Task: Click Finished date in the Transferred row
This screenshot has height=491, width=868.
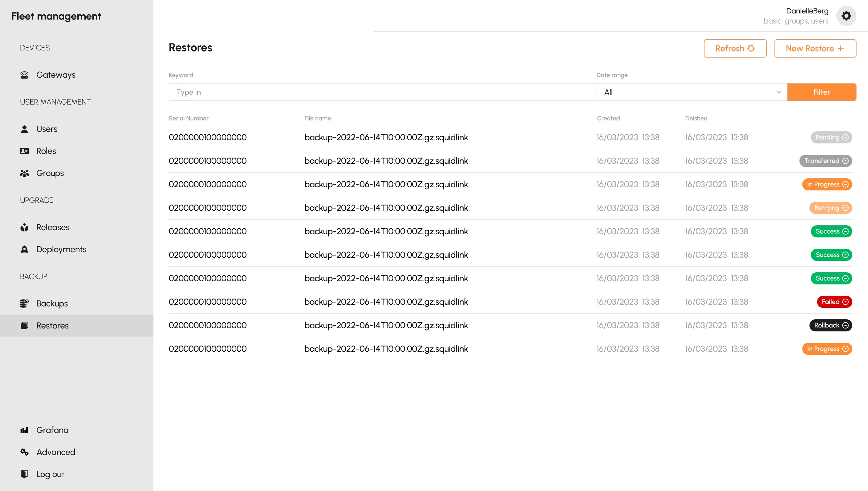Action: 716,161
